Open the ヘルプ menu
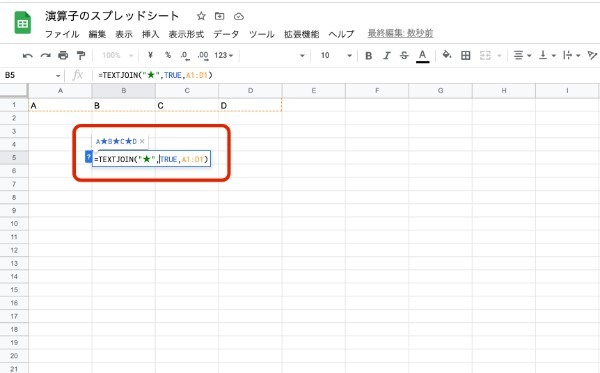 click(x=341, y=34)
